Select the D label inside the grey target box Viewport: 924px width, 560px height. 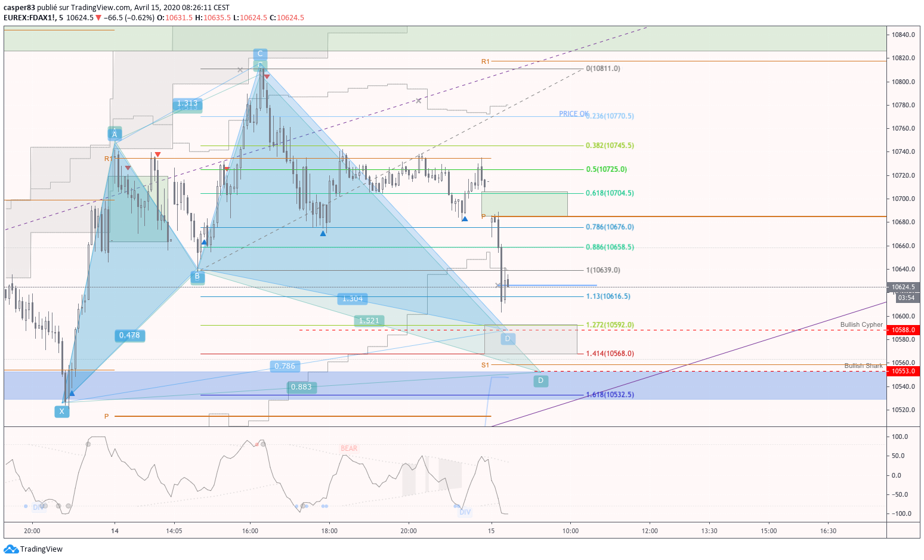pos(508,339)
